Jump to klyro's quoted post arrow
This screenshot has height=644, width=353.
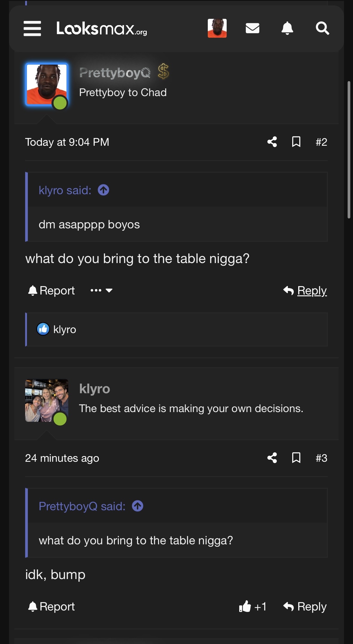pyautogui.click(x=104, y=190)
